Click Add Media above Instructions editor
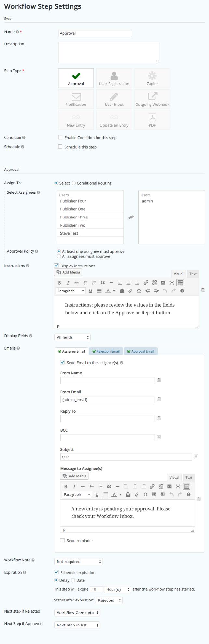The width and height of the screenshot is (209, 644). (68, 272)
